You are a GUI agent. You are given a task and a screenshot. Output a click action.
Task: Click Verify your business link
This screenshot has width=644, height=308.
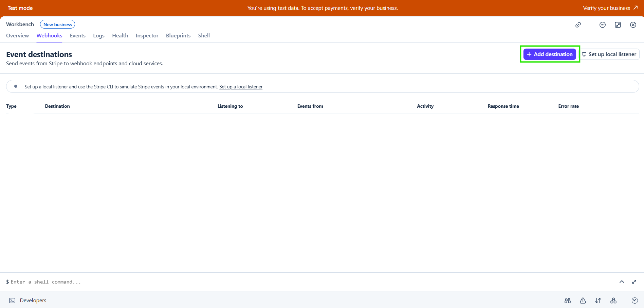click(x=610, y=8)
